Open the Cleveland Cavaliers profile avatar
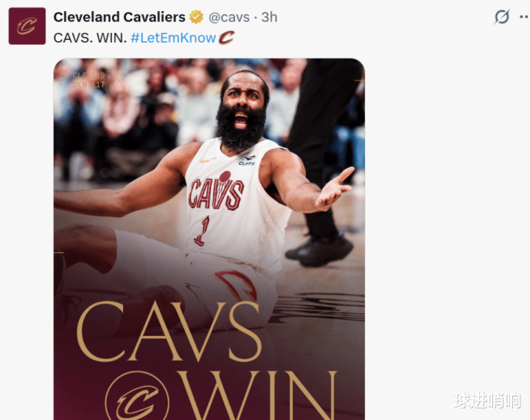Viewport: 530px width, 420px height. (27, 26)
